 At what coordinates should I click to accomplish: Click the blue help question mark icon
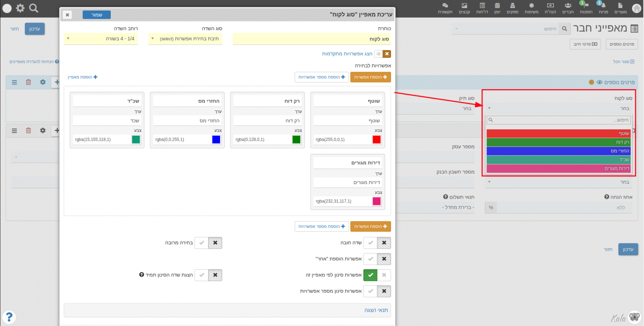[9, 317]
